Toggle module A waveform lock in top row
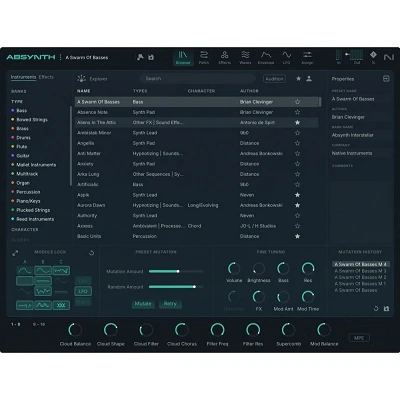The image size is (400, 400). pos(25,270)
